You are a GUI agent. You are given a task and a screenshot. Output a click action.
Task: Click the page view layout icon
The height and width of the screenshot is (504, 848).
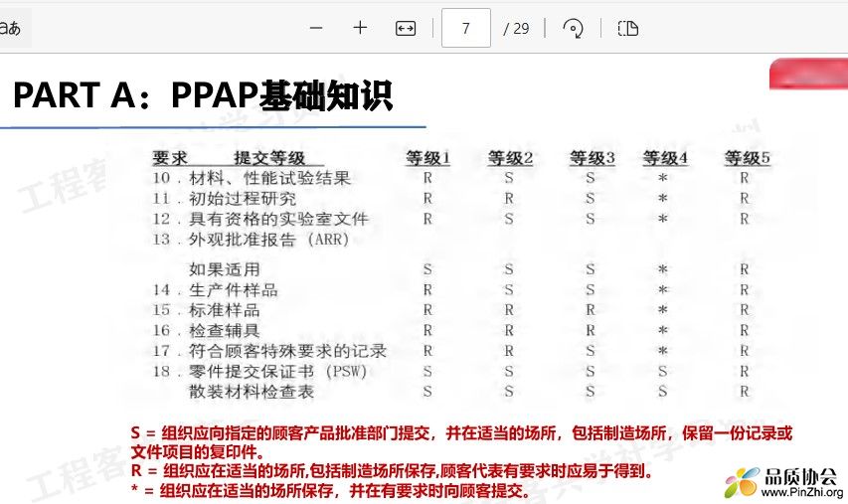628,28
